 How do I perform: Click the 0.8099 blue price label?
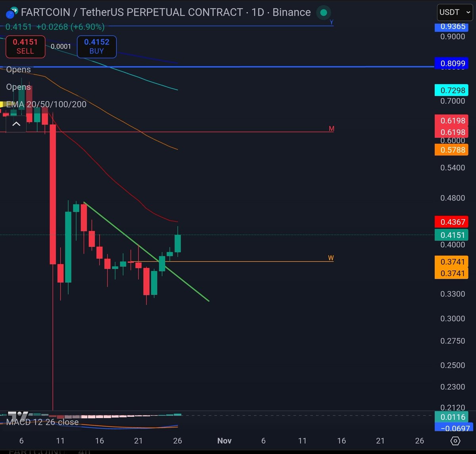click(451, 63)
